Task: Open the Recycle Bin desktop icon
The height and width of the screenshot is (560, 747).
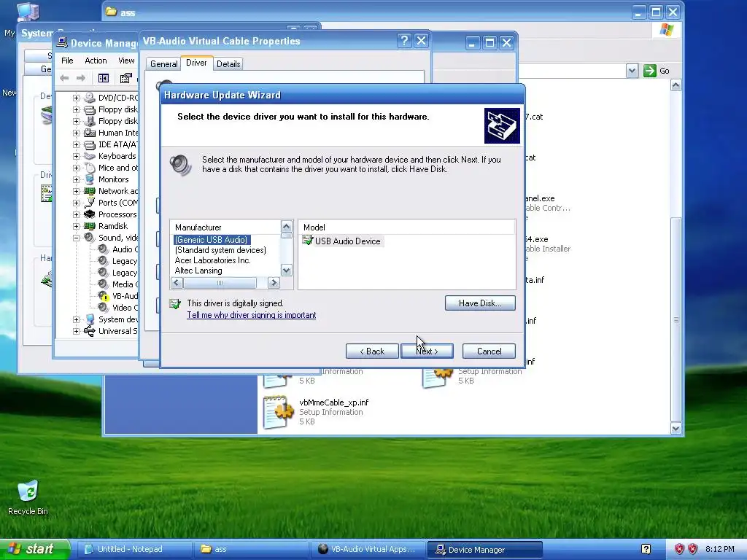Action: [x=28, y=497]
